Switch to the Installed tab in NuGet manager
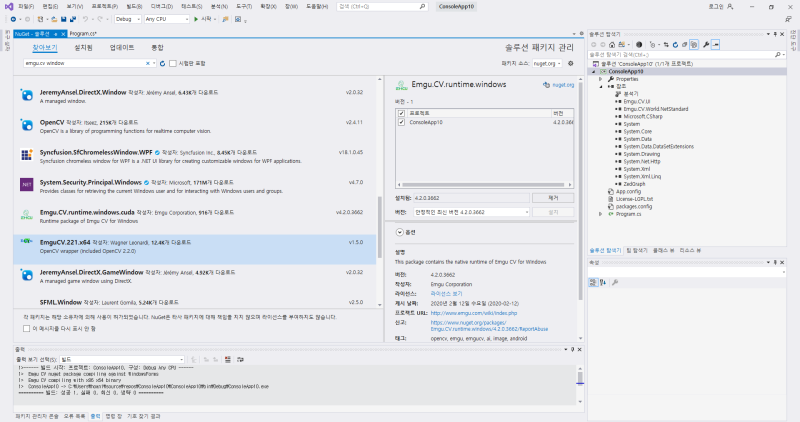 point(84,47)
